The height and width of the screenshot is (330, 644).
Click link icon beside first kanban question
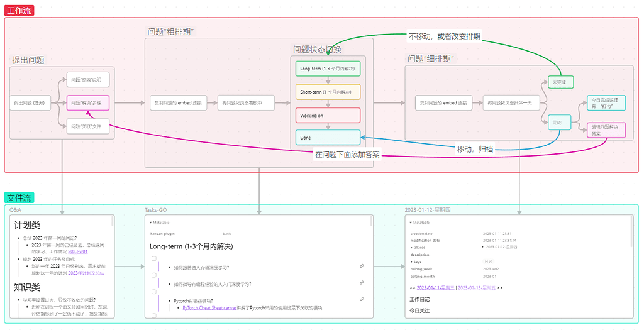point(362,267)
